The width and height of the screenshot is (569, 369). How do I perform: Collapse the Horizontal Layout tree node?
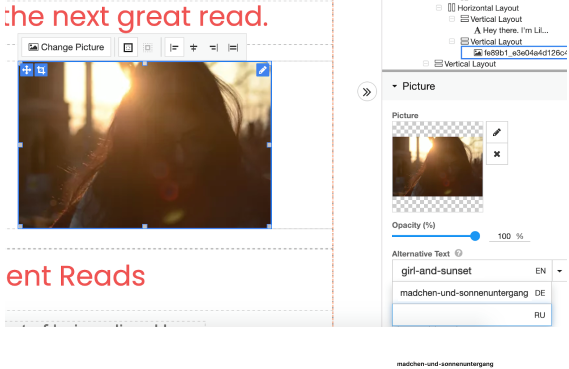[x=439, y=8]
